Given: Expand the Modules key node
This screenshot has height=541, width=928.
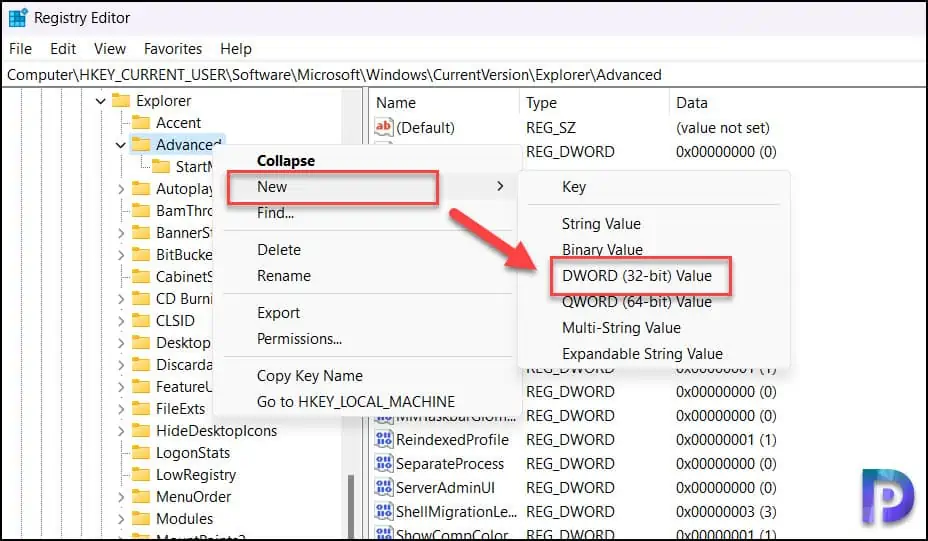Looking at the screenshot, I should (121, 519).
